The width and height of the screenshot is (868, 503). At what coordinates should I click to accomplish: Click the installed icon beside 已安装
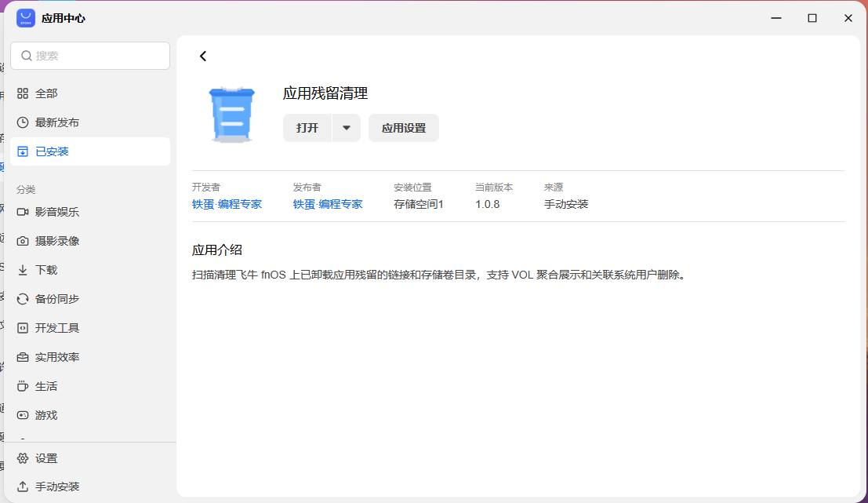(x=23, y=151)
